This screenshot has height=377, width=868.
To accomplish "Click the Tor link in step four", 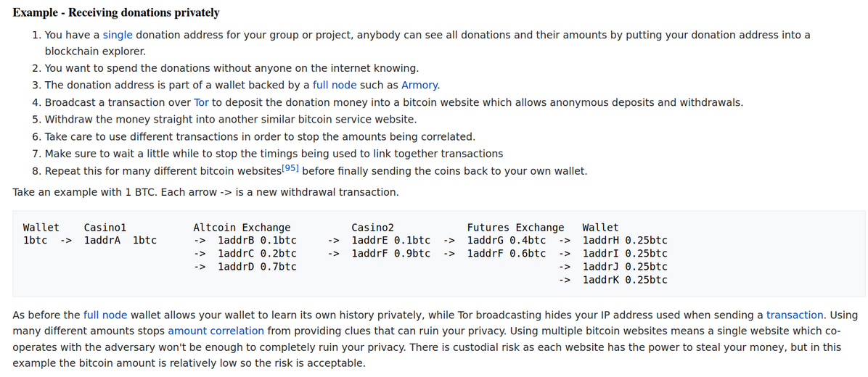I will click(201, 102).
